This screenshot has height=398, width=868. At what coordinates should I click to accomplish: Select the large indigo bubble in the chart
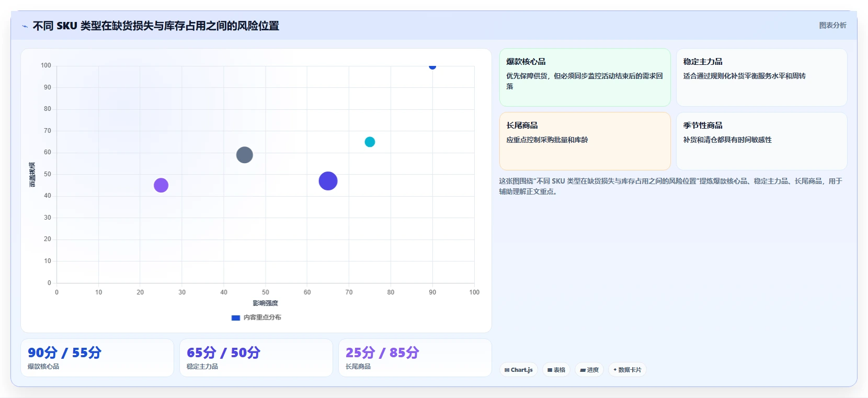pyautogui.click(x=328, y=181)
